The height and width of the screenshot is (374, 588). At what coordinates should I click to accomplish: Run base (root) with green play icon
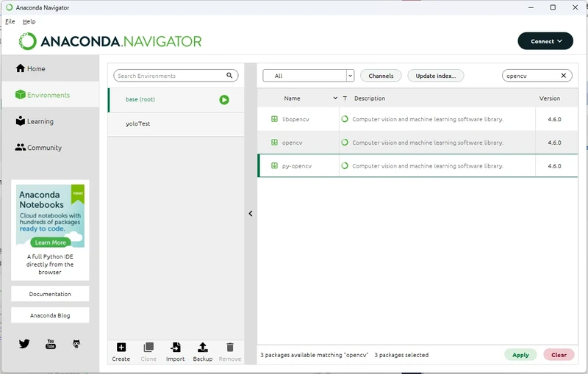[224, 100]
